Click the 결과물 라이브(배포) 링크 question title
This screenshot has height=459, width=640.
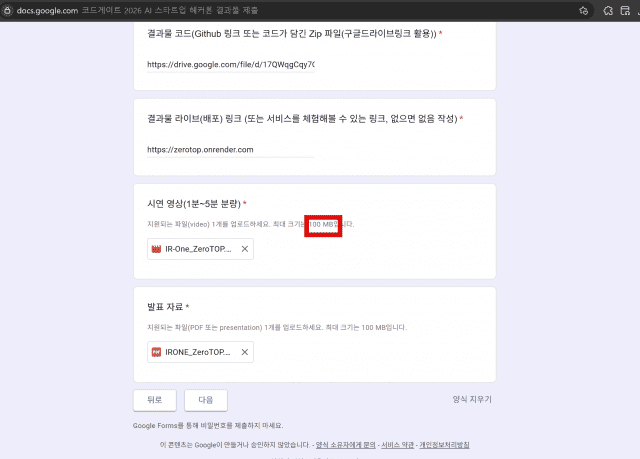[x=302, y=119]
